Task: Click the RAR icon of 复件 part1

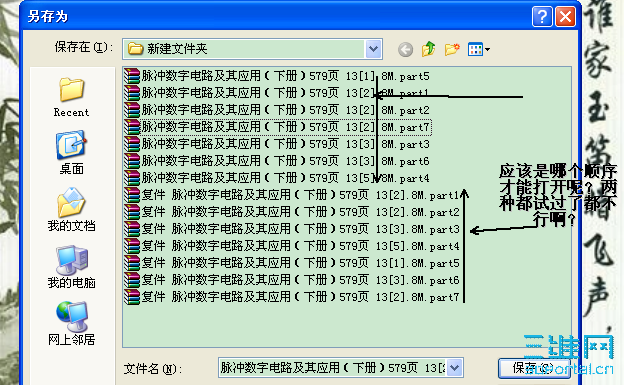Action: point(132,195)
